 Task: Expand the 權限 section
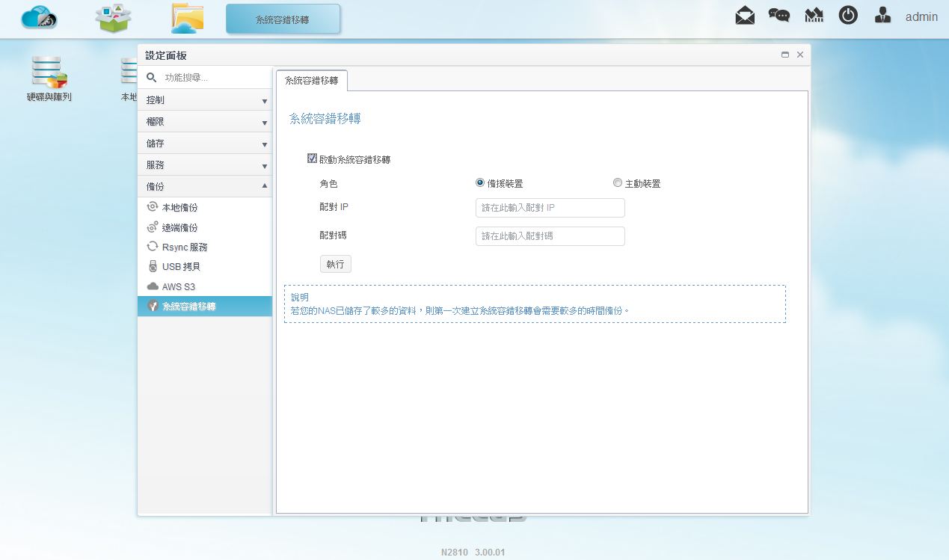[205, 122]
